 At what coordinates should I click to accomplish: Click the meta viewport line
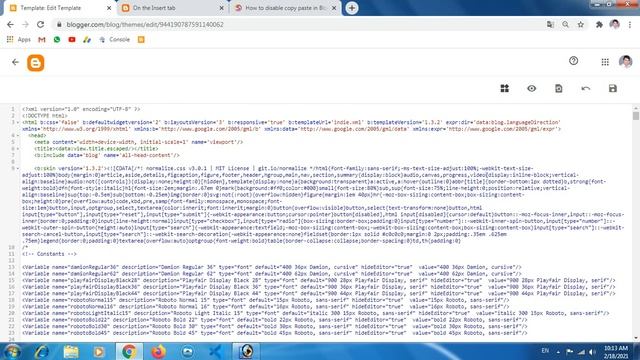pos(138,142)
